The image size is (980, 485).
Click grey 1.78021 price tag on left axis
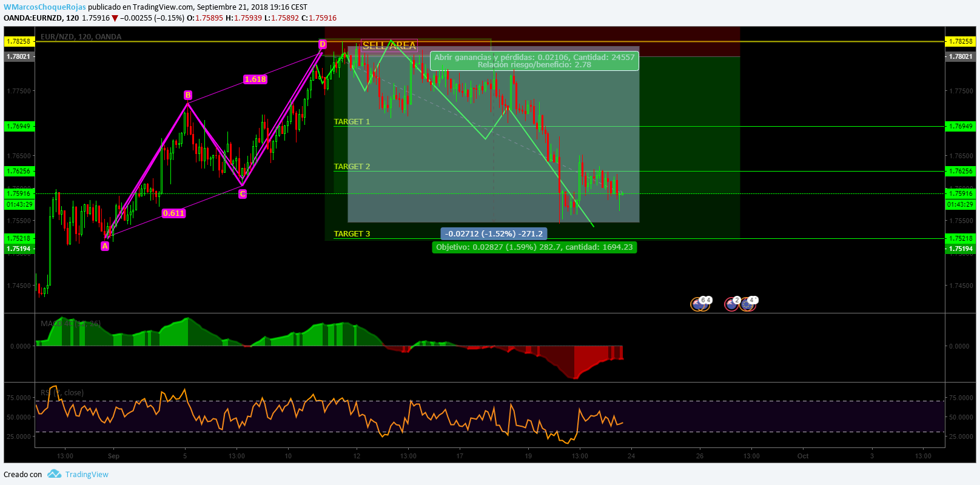pyautogui.click(x=18, y=56)
